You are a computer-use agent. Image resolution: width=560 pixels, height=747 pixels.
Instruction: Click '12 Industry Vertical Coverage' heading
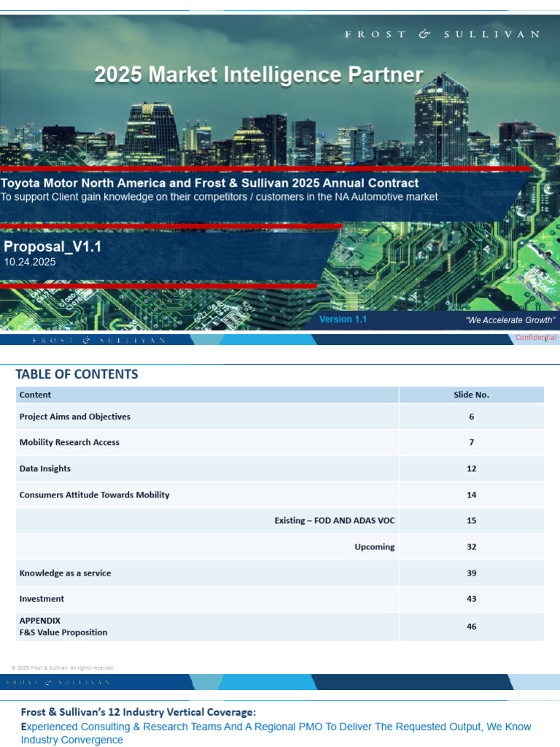point(138,712)
